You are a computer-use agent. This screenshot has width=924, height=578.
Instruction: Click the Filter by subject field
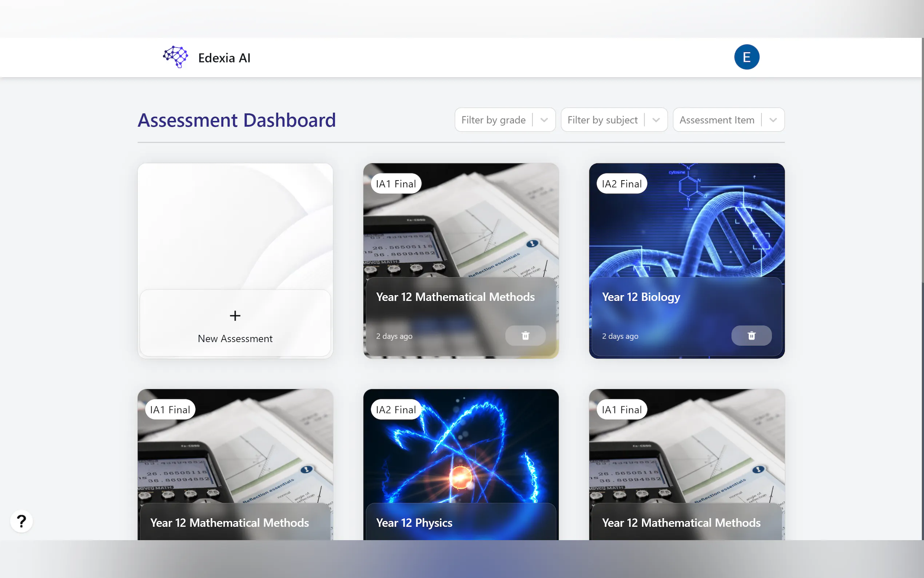602,120
